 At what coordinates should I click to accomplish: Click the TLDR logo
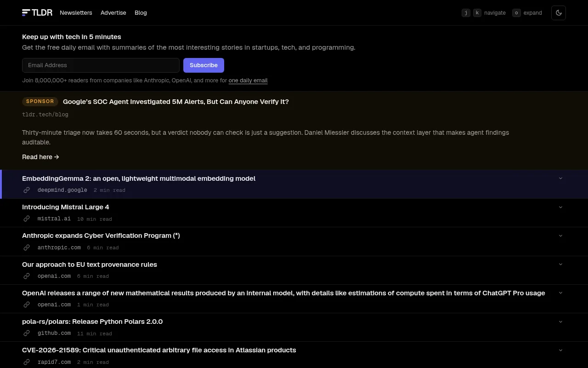tap(37, 12)
